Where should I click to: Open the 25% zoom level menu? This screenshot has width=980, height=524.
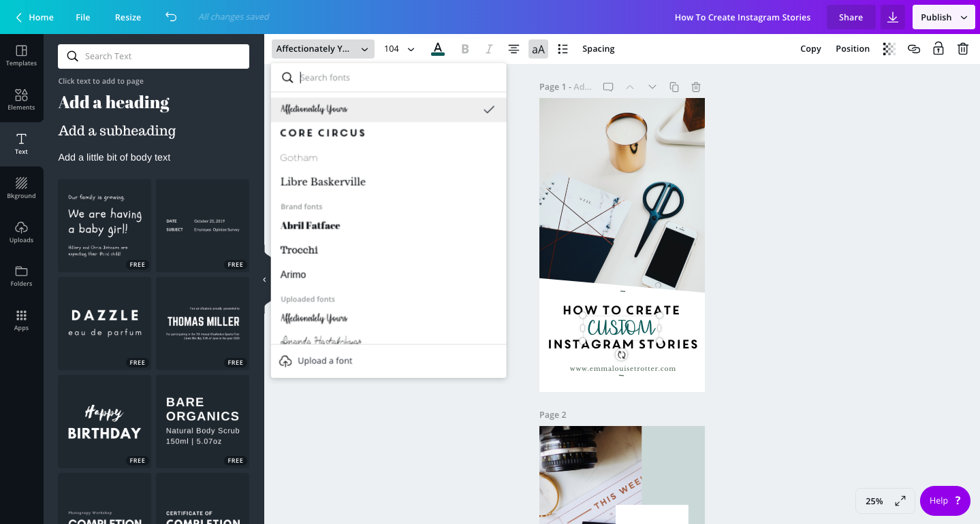click(874, 501)
